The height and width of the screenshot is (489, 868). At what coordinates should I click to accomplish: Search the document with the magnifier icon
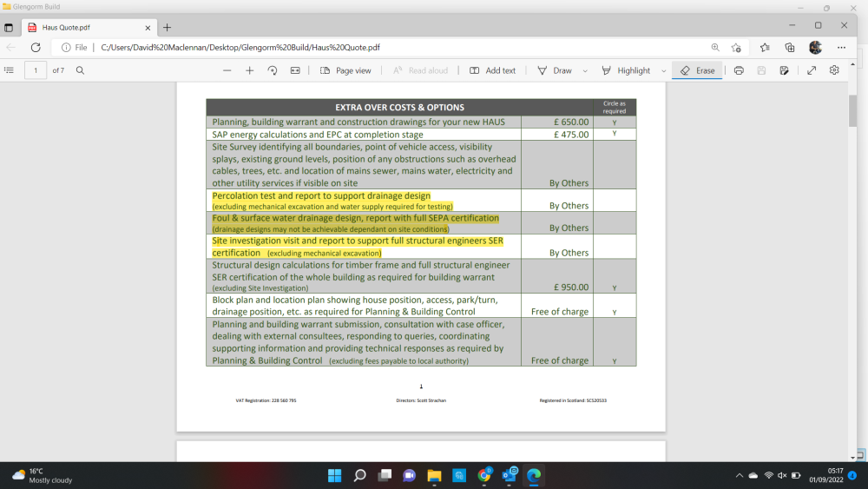[x=80, y=70]
